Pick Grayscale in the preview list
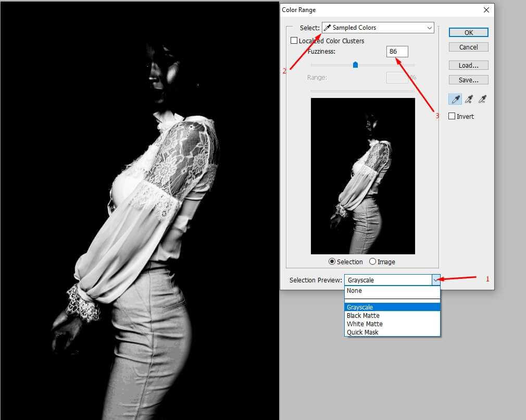526x420 pixels. pos(360,307)
